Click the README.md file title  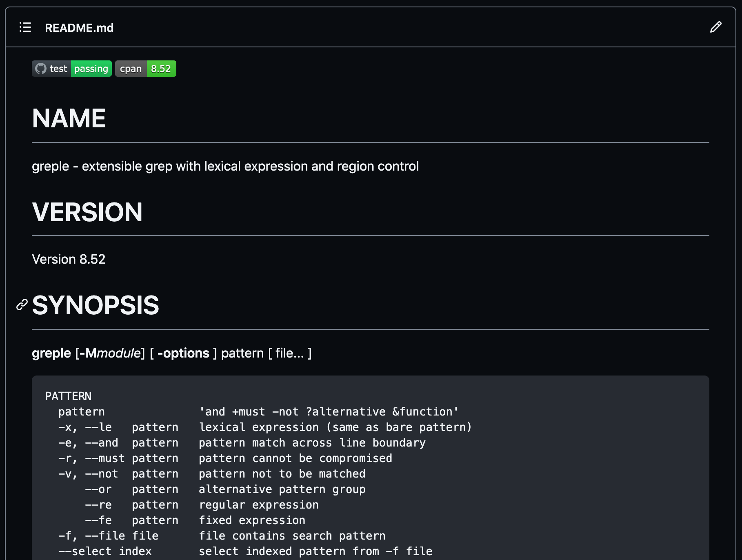tap(79, 28)
